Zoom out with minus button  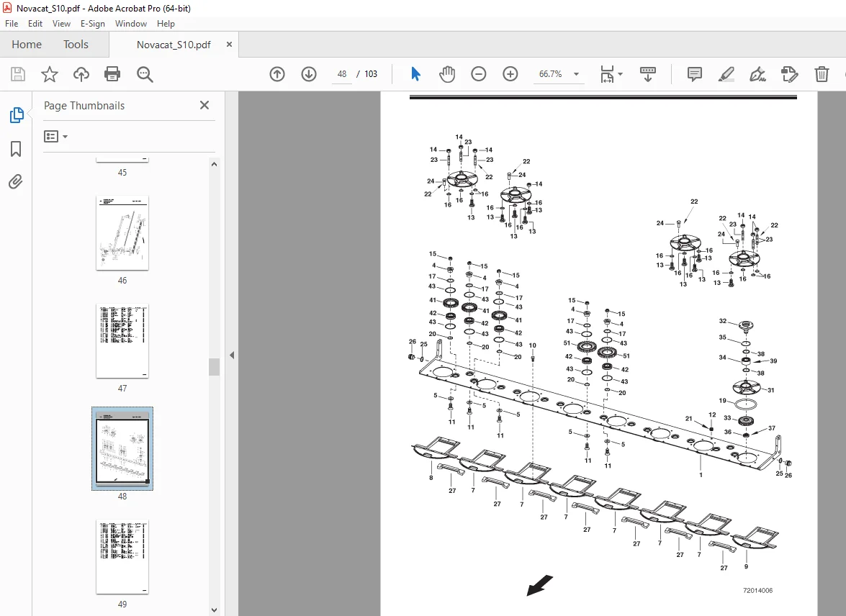click(x=479, y=74)
